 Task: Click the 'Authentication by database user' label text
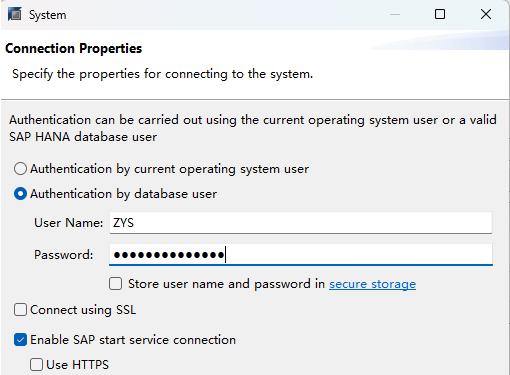click(x=123, y=194)
